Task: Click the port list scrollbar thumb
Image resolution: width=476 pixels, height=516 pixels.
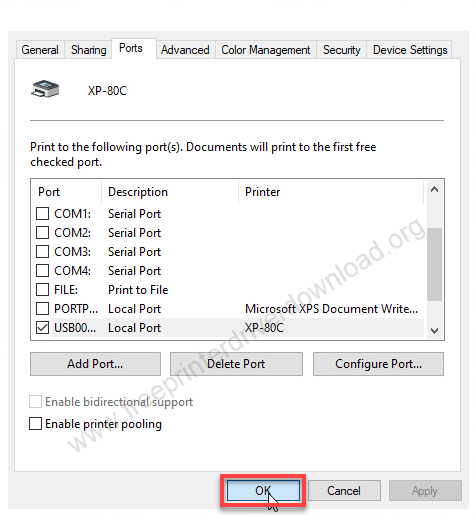Action: [434, 264]
